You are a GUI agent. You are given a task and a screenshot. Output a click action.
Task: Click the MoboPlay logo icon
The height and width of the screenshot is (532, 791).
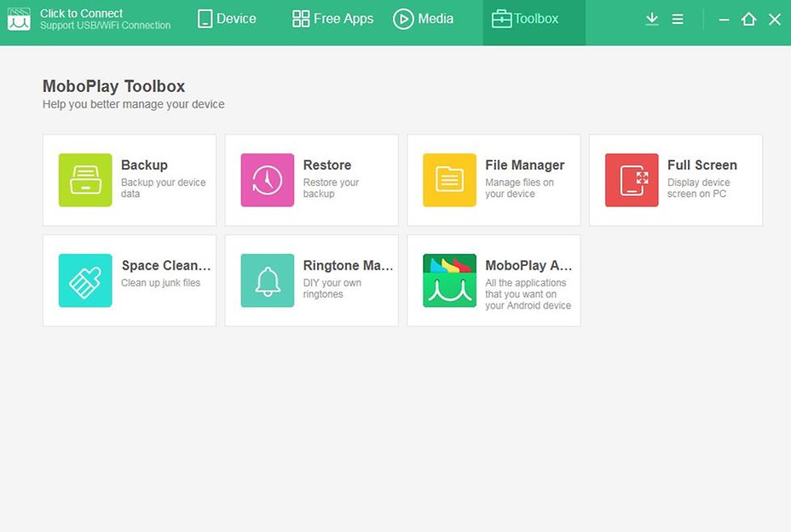click(19, 19)
